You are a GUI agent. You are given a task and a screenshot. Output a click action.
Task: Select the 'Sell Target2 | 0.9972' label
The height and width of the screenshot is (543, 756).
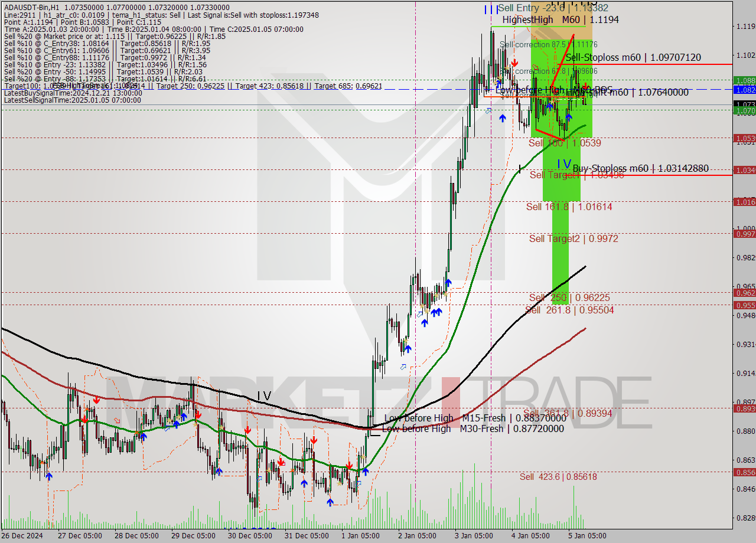[x=573, y=239]
